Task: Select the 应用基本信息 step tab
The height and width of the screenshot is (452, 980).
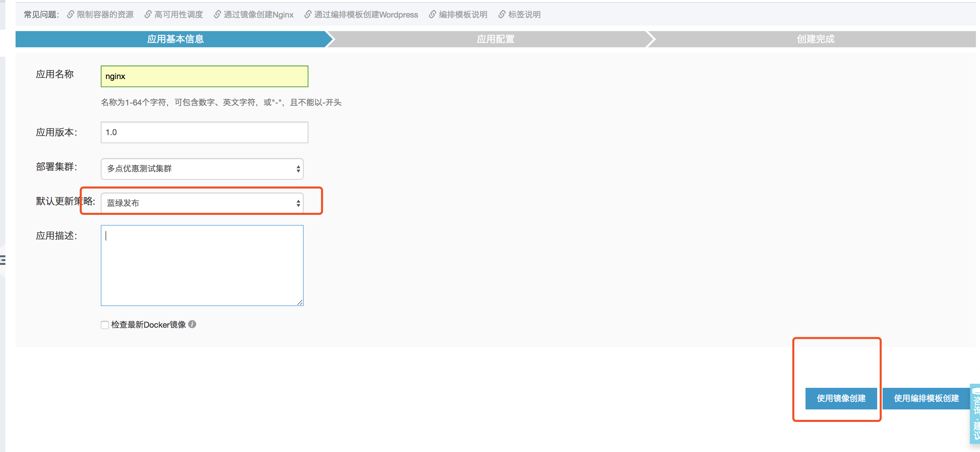Action: coord(175,39)
